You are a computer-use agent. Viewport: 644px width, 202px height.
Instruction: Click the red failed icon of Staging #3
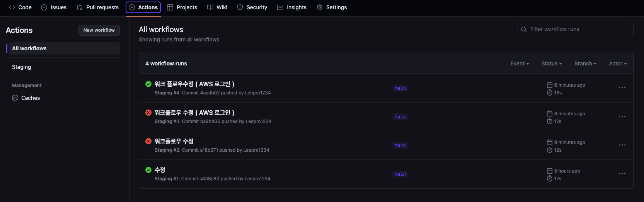pos(148,113)
